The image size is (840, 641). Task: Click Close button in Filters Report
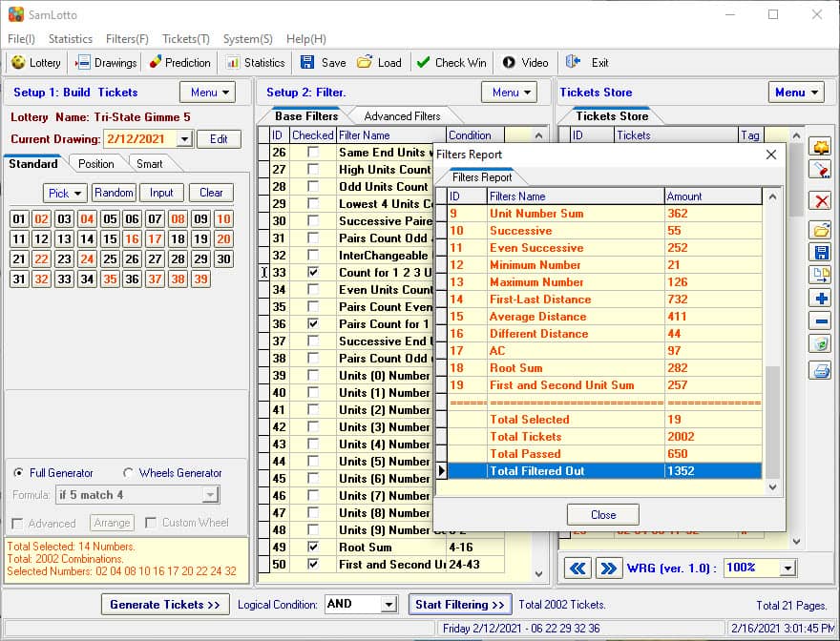point(603,515)
